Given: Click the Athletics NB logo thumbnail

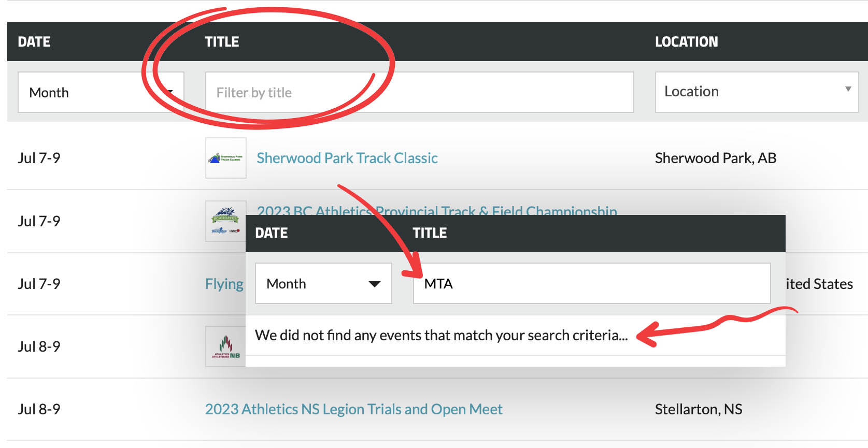Looking at the screenshot, I should pos(226,346).
